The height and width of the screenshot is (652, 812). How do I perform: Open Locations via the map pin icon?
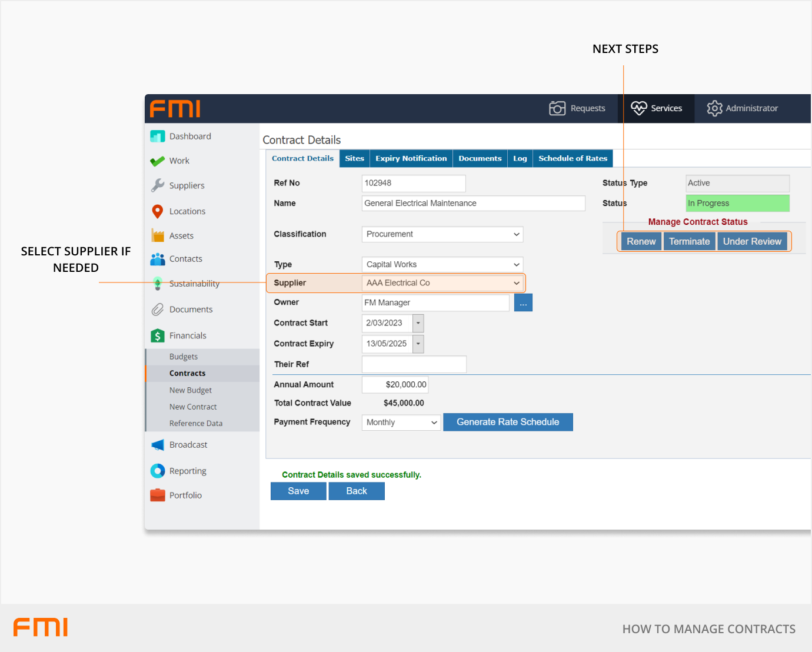tap(158, 211)
